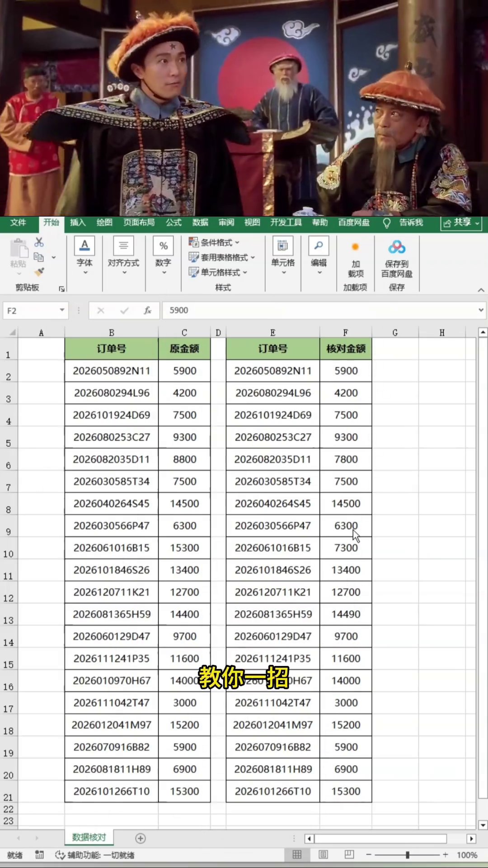Click the macro recording status icon

[x=39, y=855]
